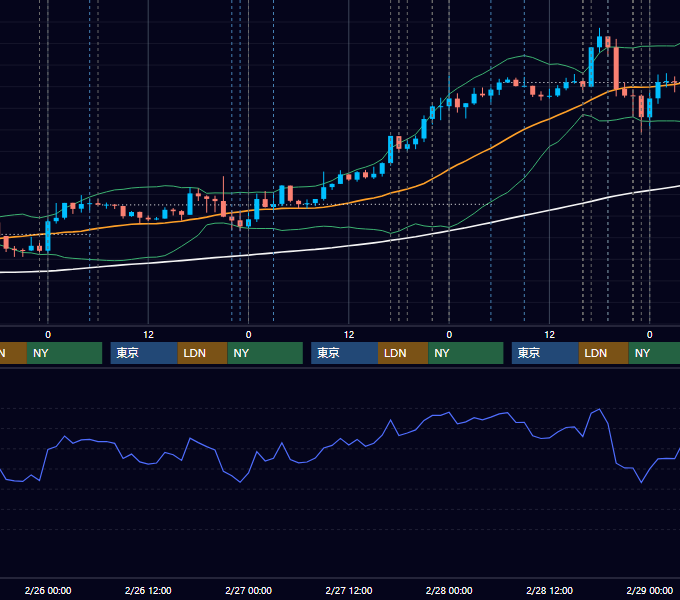Click the tall red candle after the 2/28 peak
Screen dimensions: 680x600
coord(616,68)
